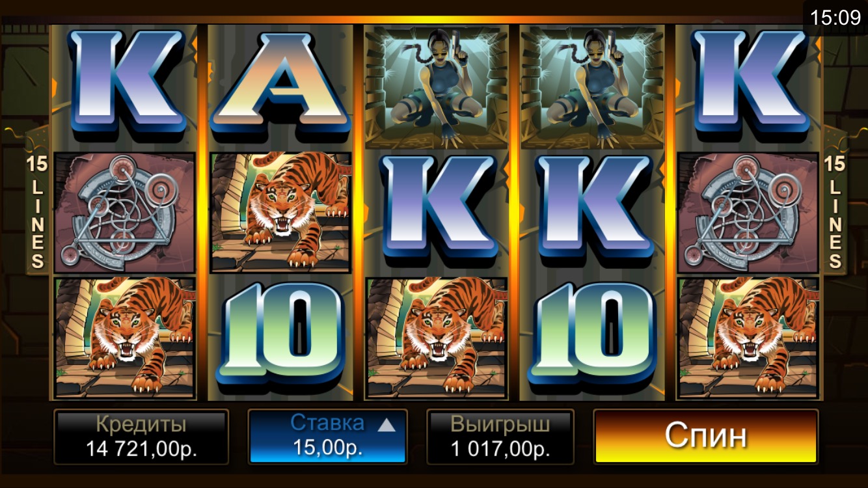Click the mechanical disc symbol on fifth reel
The height and width of the screenshot is (488, 868).
748,212
